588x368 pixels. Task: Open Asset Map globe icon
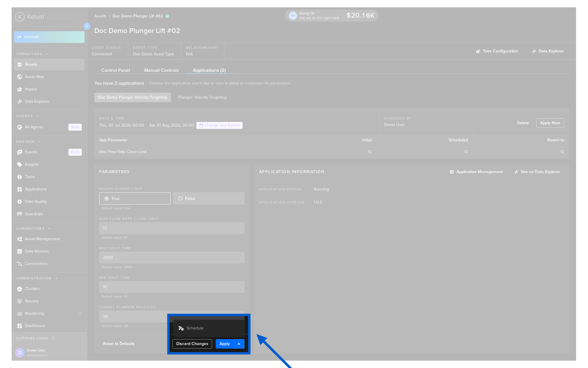tap(20, 77)
